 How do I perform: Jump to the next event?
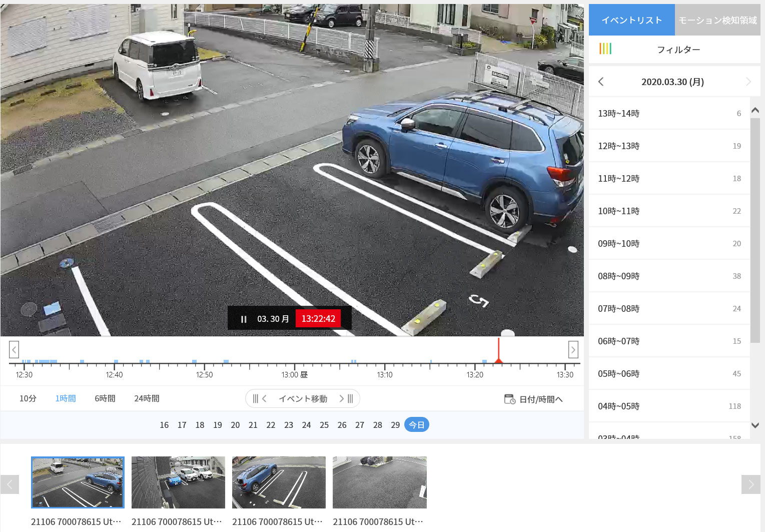click(x=346, y=399)
